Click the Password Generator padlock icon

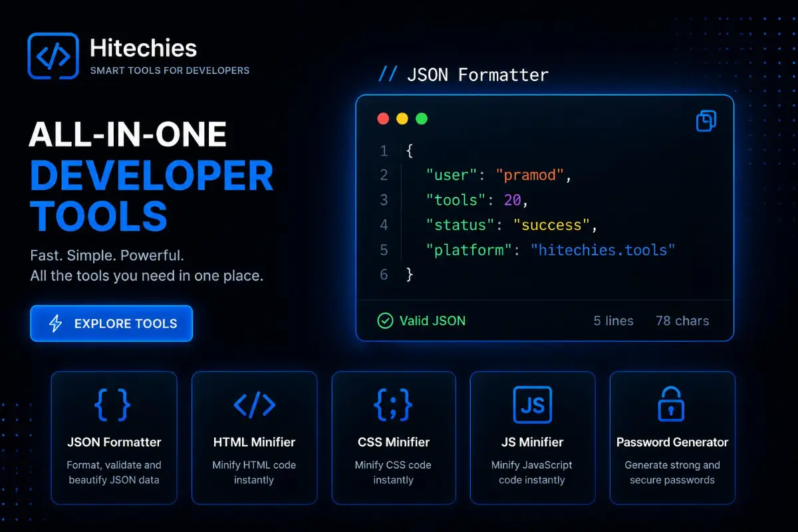click(671, 404)
